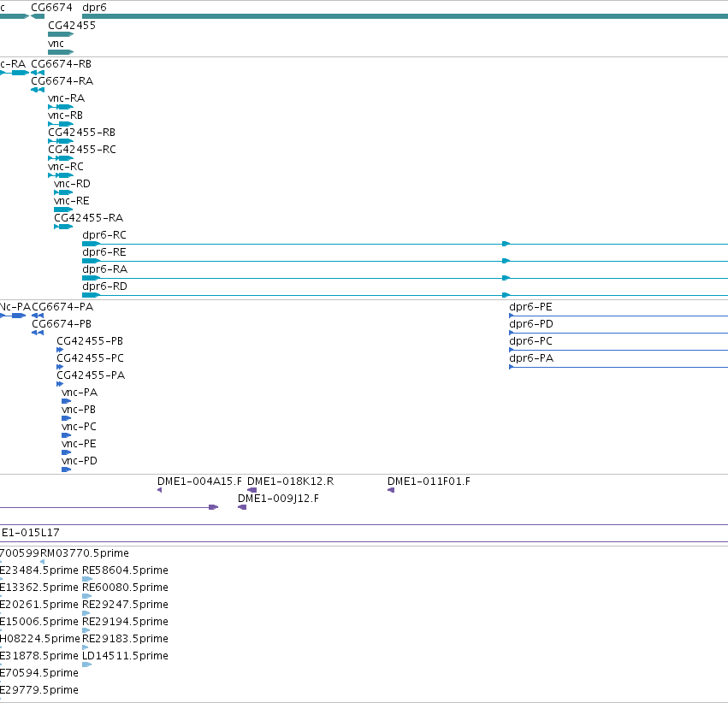The height and width of the screenshot is (703, 728).
Task: Click the purple DME1-018K12.R arrow glyph
Action: (x=252, y=491)
